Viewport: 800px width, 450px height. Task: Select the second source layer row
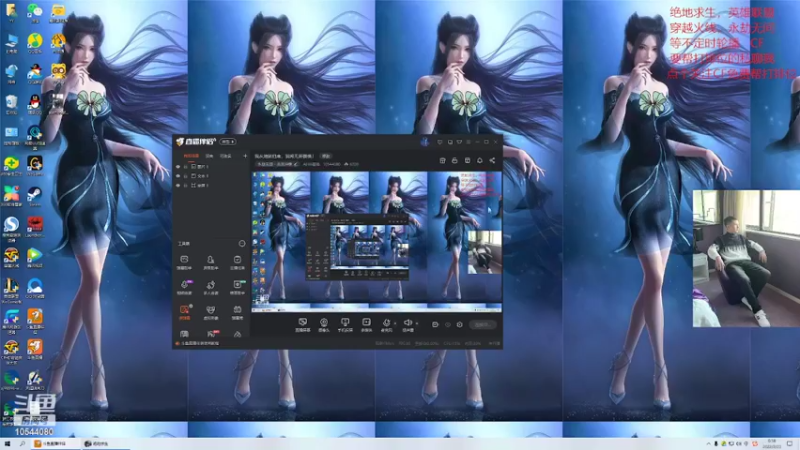click(211, 176)
